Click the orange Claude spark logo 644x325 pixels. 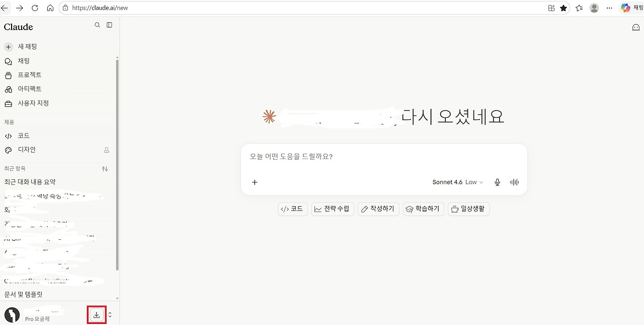tap(269, 117)
